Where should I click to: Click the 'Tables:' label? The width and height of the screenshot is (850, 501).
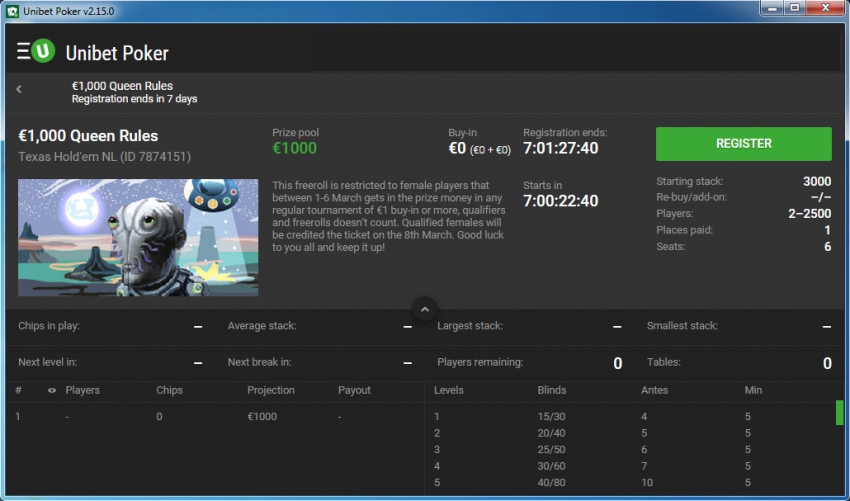click(x=664, y=362)
